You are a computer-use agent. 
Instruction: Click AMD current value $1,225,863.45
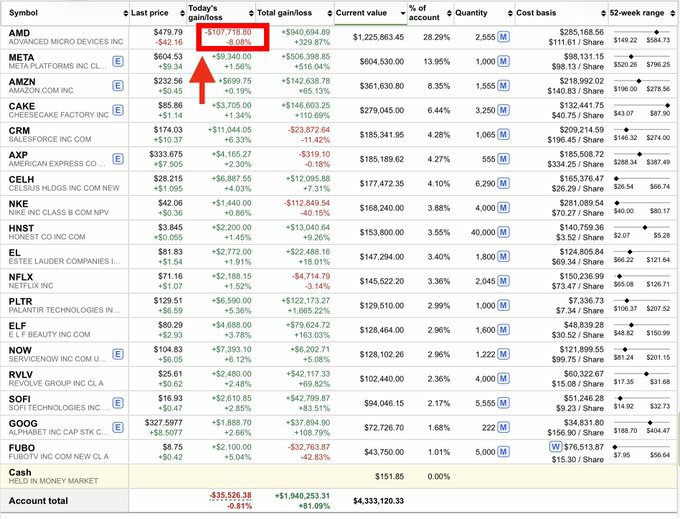coord(378,37)
